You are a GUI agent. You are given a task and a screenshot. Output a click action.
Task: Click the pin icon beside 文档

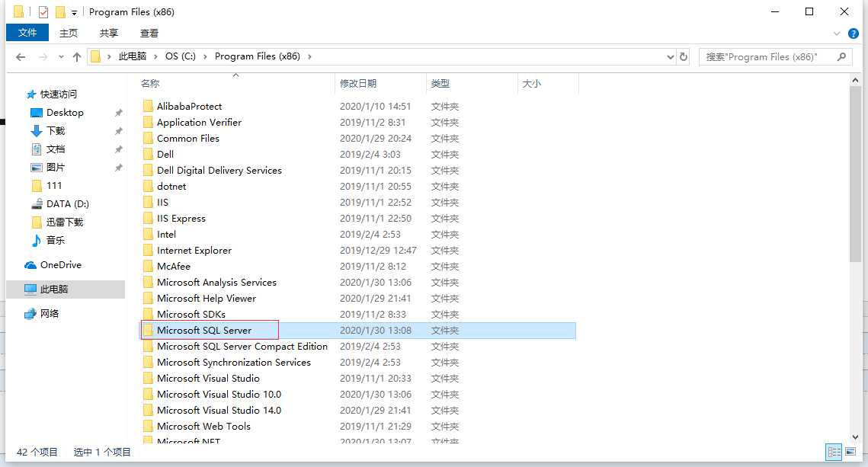click(x=118, y=149)
